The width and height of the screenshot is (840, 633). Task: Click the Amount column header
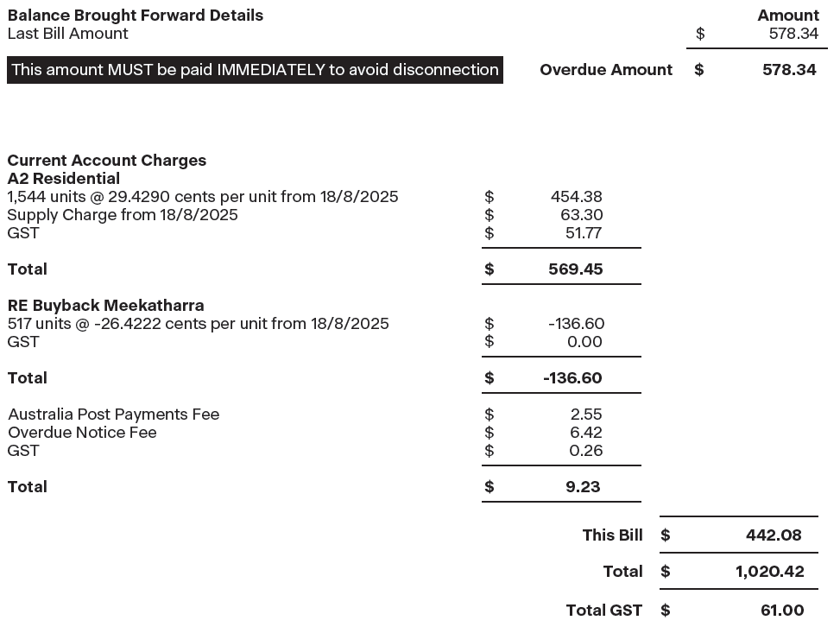[x=787, y=16]
